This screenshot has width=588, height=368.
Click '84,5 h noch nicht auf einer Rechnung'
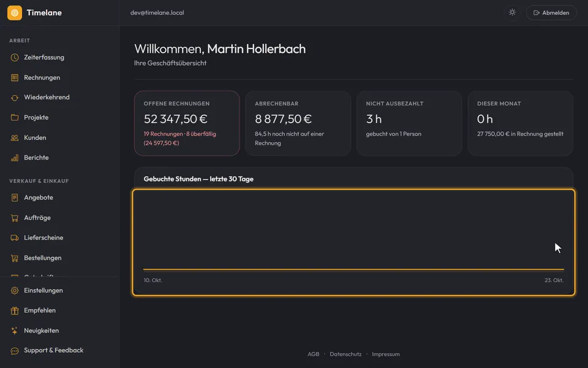(x=290, y=139)
